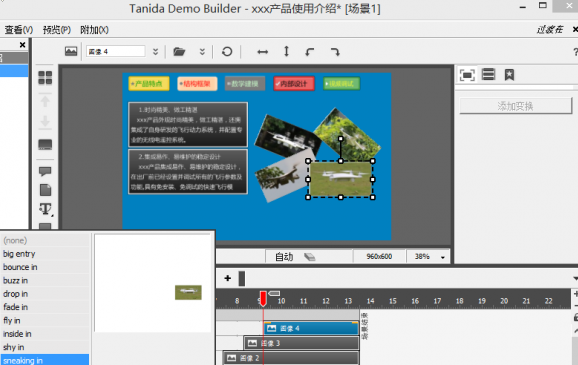The width and height of the screenshot is (578, 365).
Task: Click the flip vertical arrow icon
Action: point(286,51)
